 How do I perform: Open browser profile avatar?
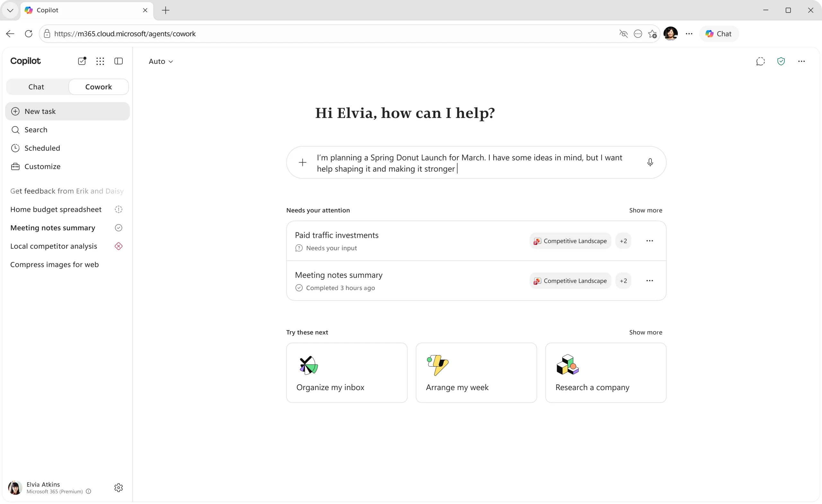click(670, 34)
